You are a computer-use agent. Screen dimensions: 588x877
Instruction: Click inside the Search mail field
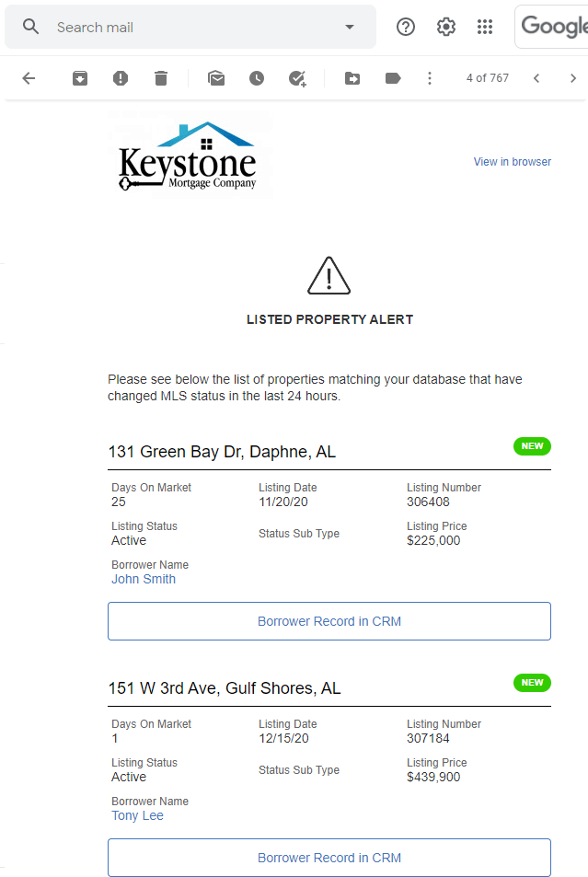(190, 27)
